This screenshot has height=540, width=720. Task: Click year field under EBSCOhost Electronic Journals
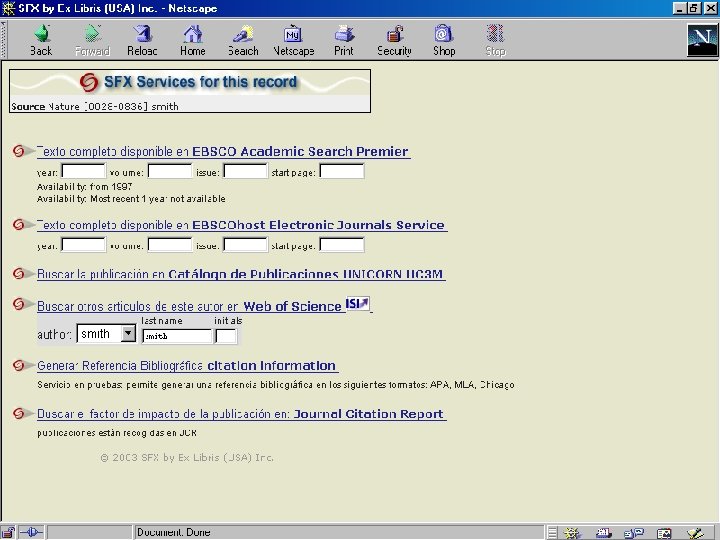tap(84, 245)
